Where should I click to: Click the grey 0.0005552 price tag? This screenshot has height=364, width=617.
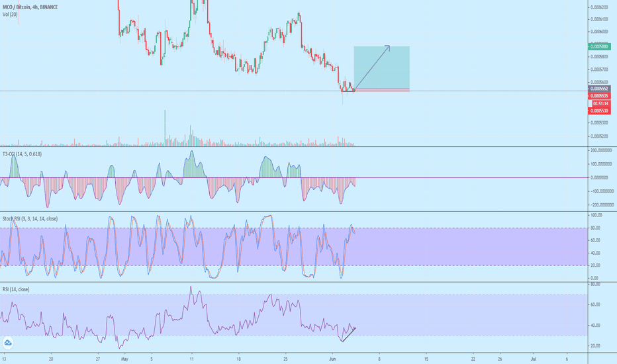(600, 89)
